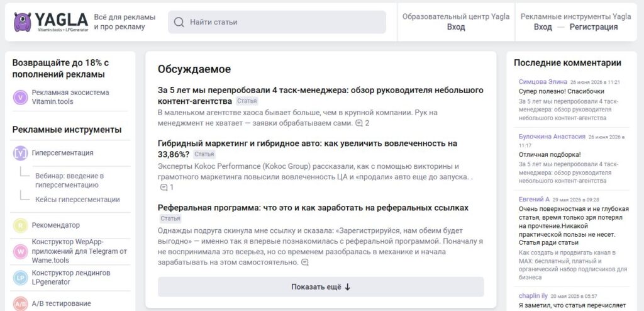Click excerpt starting Однажды подруга скинула
This screenshot has width=644, height=311.
click(x=320, y=246)
